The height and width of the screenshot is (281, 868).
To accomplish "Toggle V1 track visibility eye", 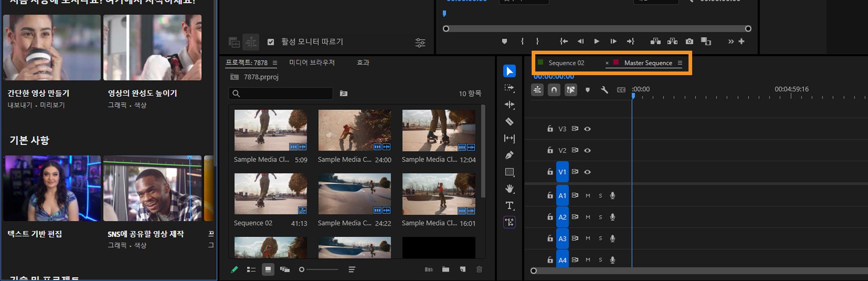I will tap(587, 172).
